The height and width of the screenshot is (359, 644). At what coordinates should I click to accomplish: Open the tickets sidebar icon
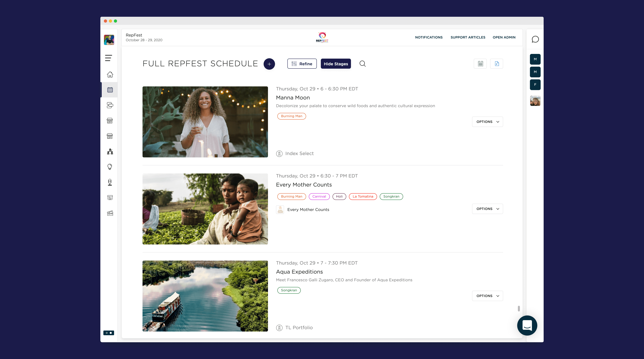click(110, 213)
